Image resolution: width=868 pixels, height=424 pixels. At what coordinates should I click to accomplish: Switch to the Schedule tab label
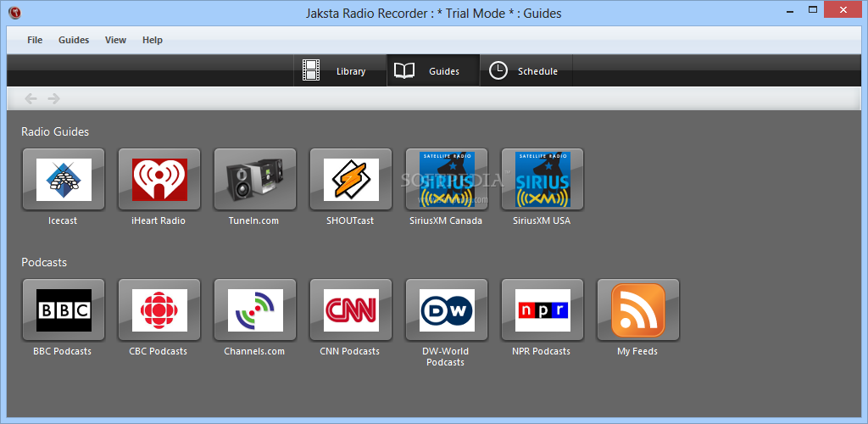(537, 71)
